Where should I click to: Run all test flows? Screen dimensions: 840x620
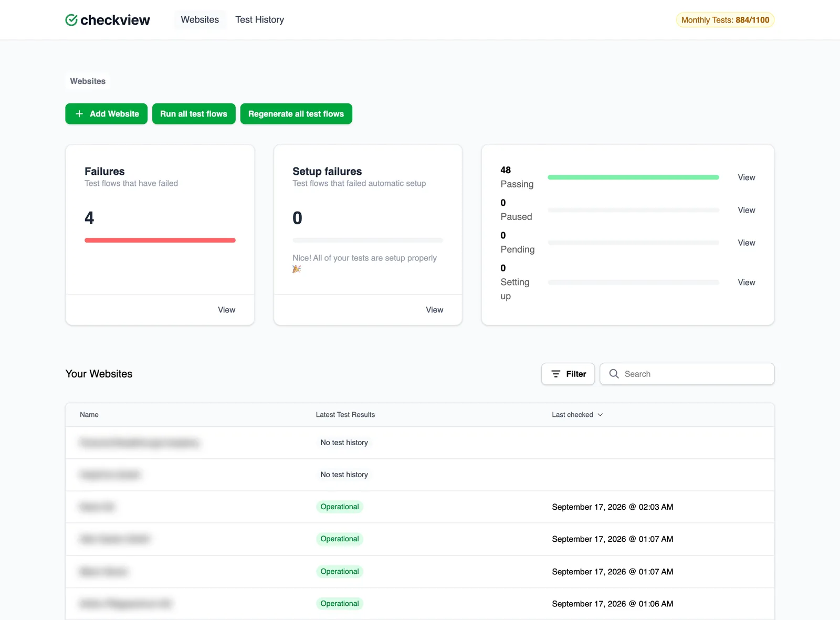[194, 114]
